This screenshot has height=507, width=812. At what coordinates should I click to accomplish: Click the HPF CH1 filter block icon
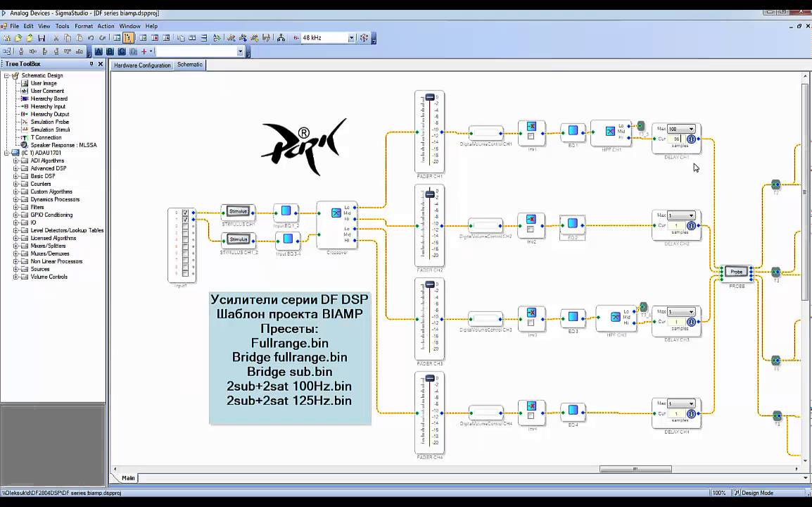[610, 131]
